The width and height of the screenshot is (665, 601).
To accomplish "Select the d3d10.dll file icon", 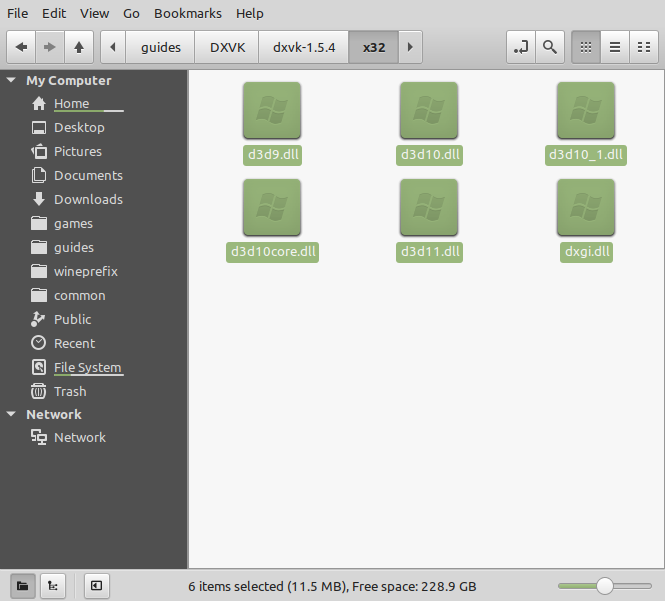I will point(429,110).
